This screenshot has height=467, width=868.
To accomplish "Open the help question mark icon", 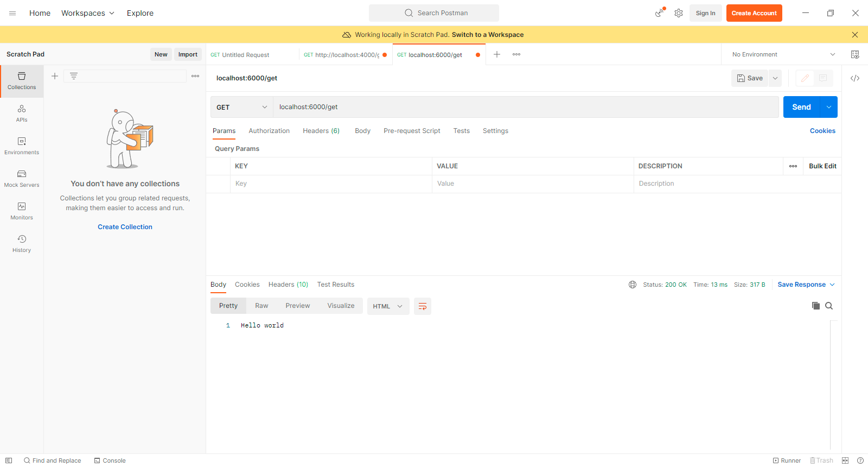I will (x=860, y=460).
